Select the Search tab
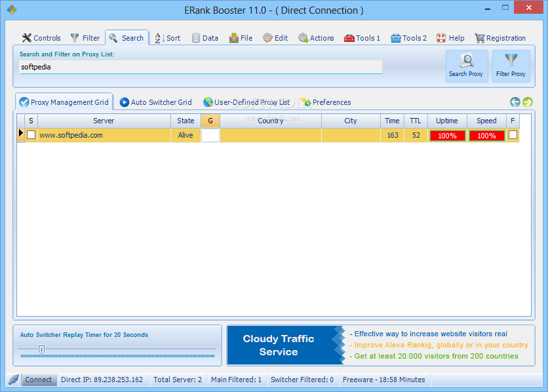The image size is (548, 392). coord(127,38)
